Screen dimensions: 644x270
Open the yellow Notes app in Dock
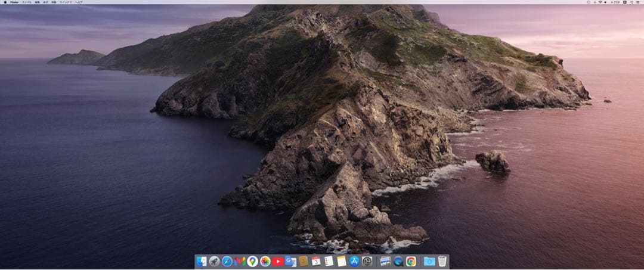341,261
